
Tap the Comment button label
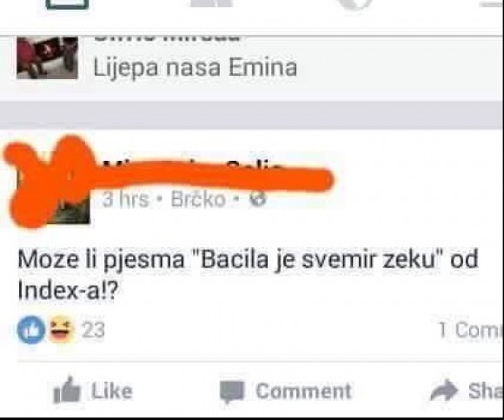click(x=303, y=391)
